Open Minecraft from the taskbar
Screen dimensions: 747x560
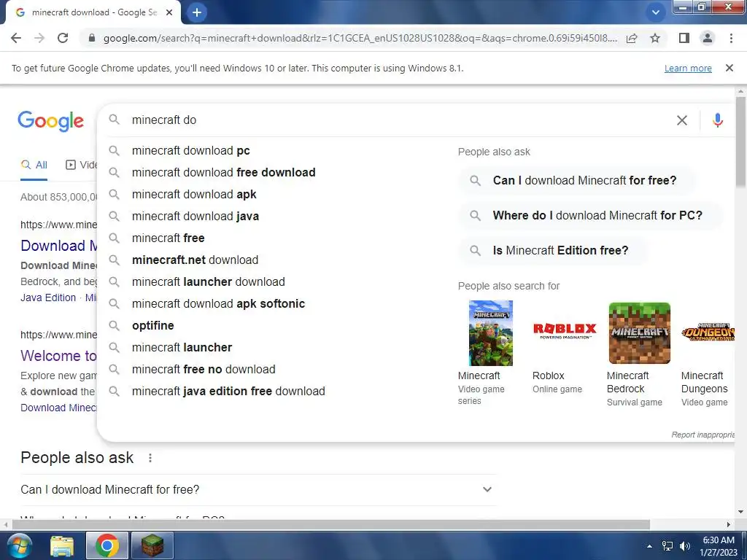pyautogui.click(x=152, y=545)
